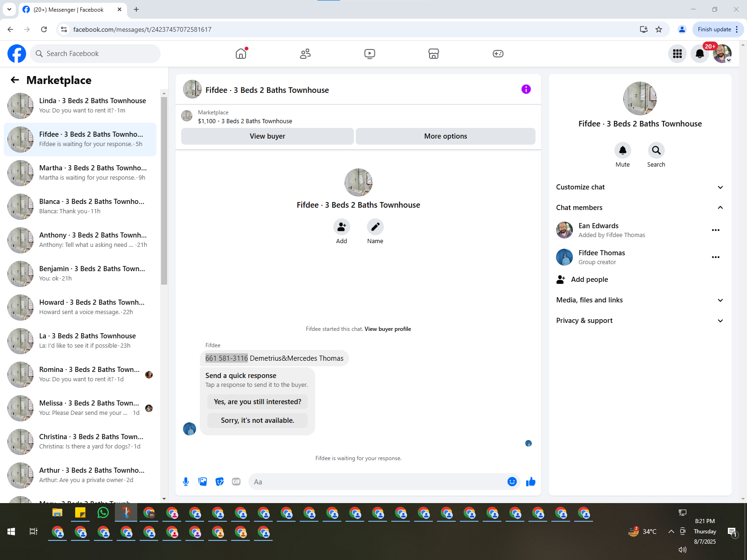Open the Melissa townhouse conversation

tap(80, 408)
